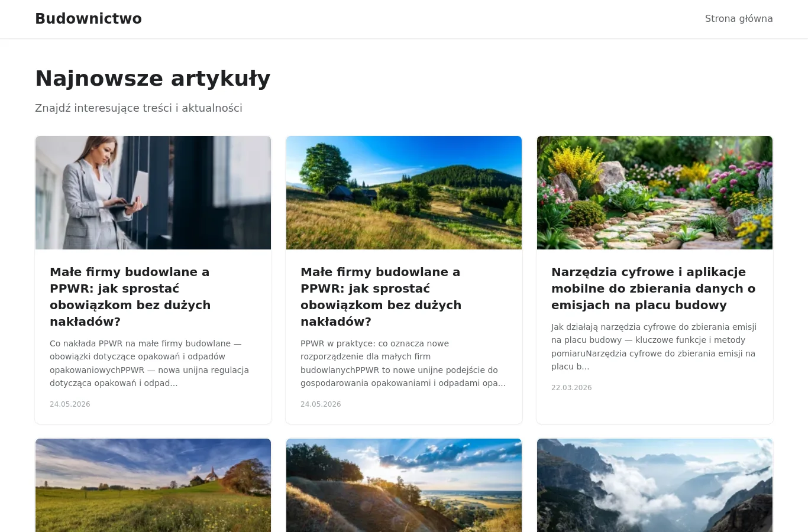Open thumbnail of sunlit hilltop with sunbeams
The height and width of the screenshot is (532, 808).
[x=404, y=485]
